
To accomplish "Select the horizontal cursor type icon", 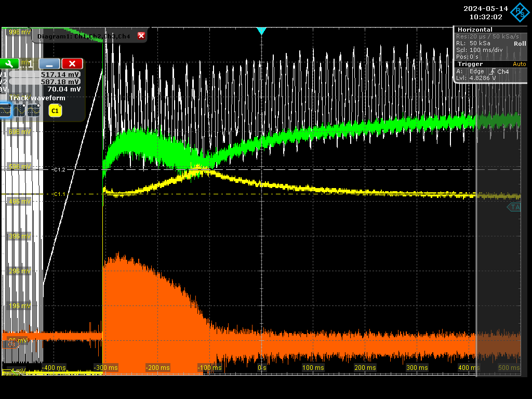I will [x=5, y=111].
